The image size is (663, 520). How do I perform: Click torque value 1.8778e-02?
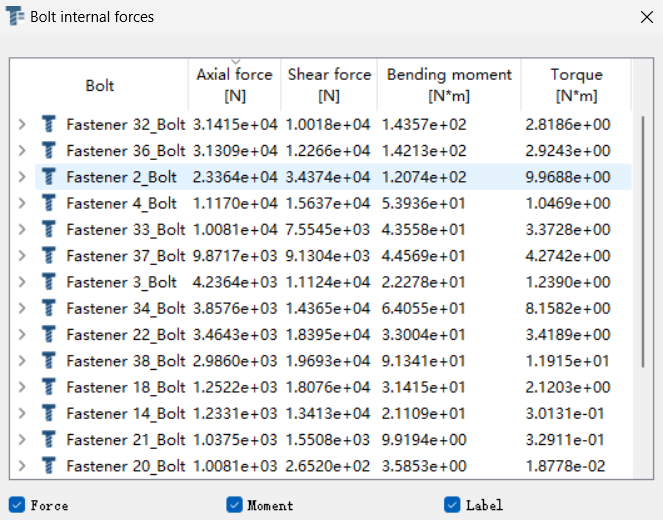pyautogui.click(x=565, y=465)
